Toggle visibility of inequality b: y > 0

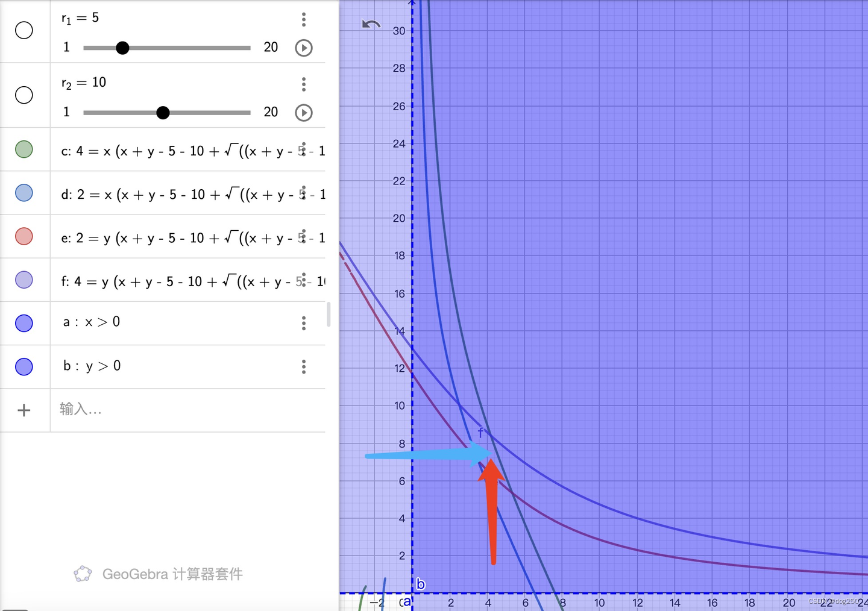[24, 366]
